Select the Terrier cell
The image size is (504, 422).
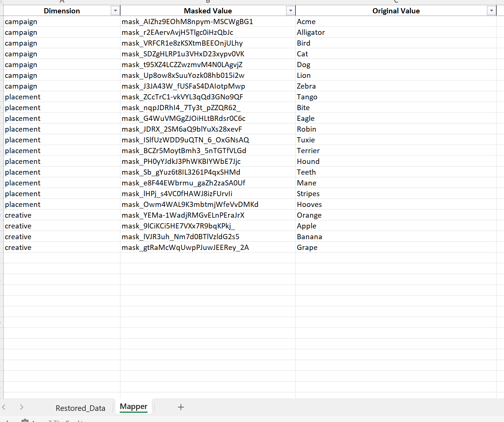tap(396, 151)
